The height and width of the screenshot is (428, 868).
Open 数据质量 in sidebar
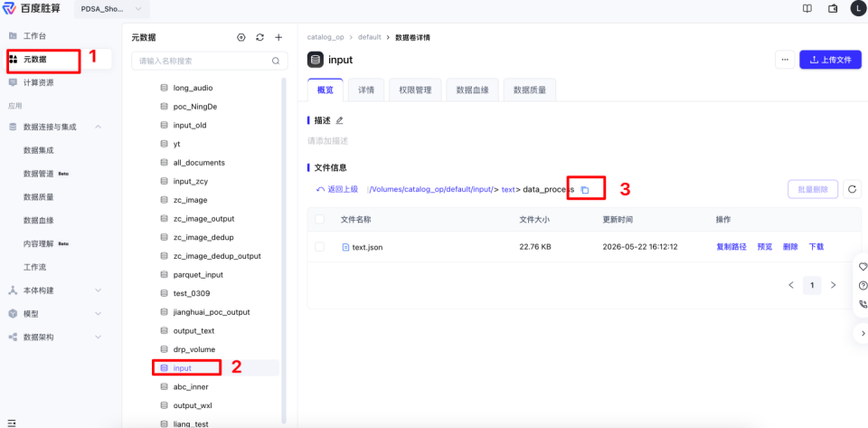point(38,196)
